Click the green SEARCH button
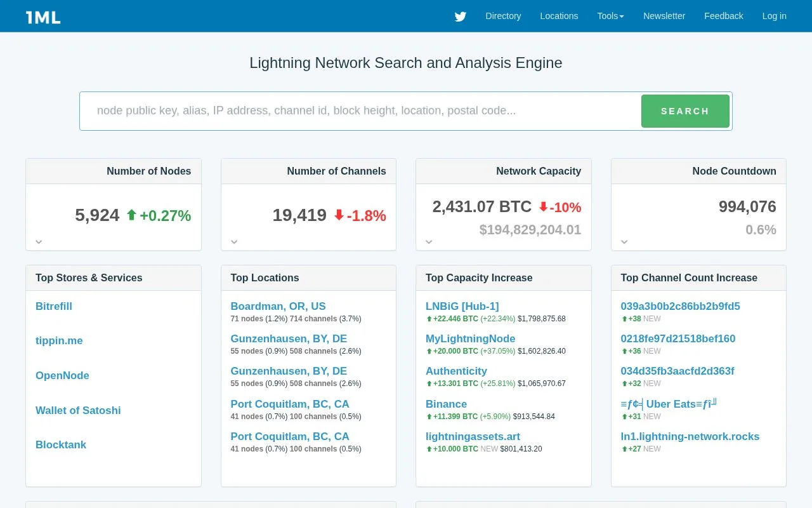The height and width of the screenshot is (508, 812). click(685, 111)
